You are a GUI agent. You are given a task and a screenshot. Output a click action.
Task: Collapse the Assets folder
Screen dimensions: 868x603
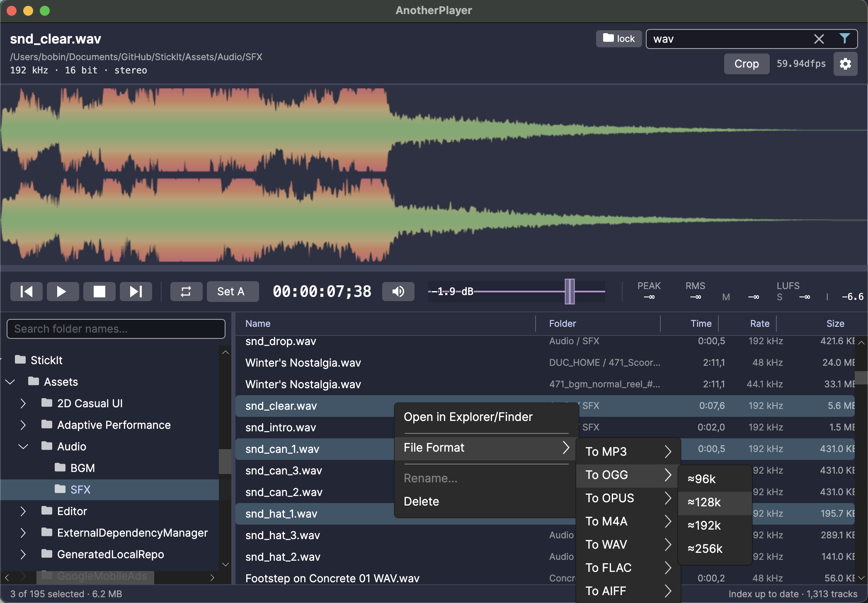coord(10,382)
